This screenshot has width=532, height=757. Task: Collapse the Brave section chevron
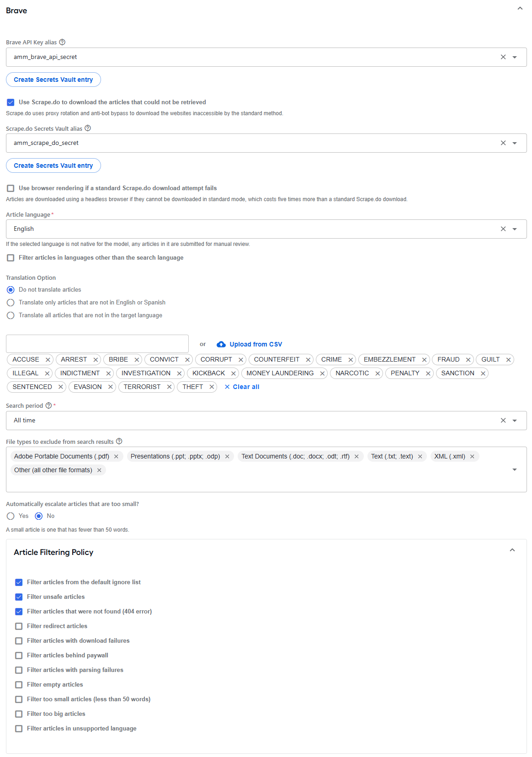[520, 8]
